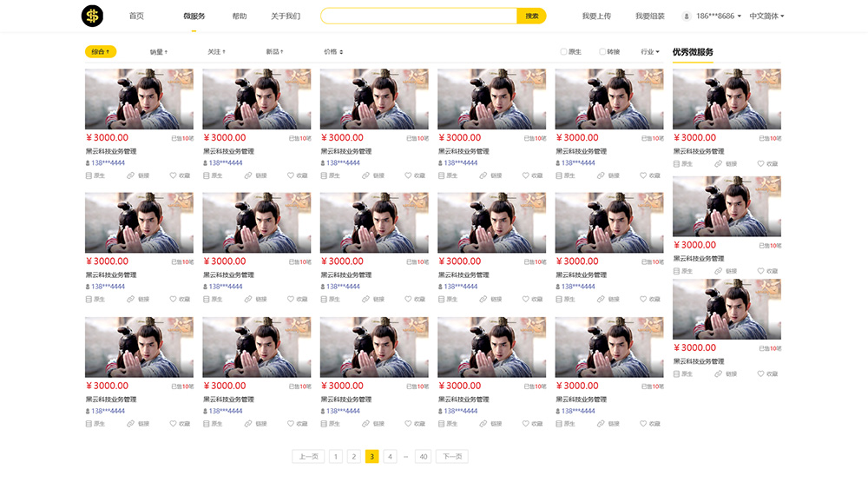Screen dimensions: 868x489
Task: Sort listings by 综合
Action: [x=101, y=51]
